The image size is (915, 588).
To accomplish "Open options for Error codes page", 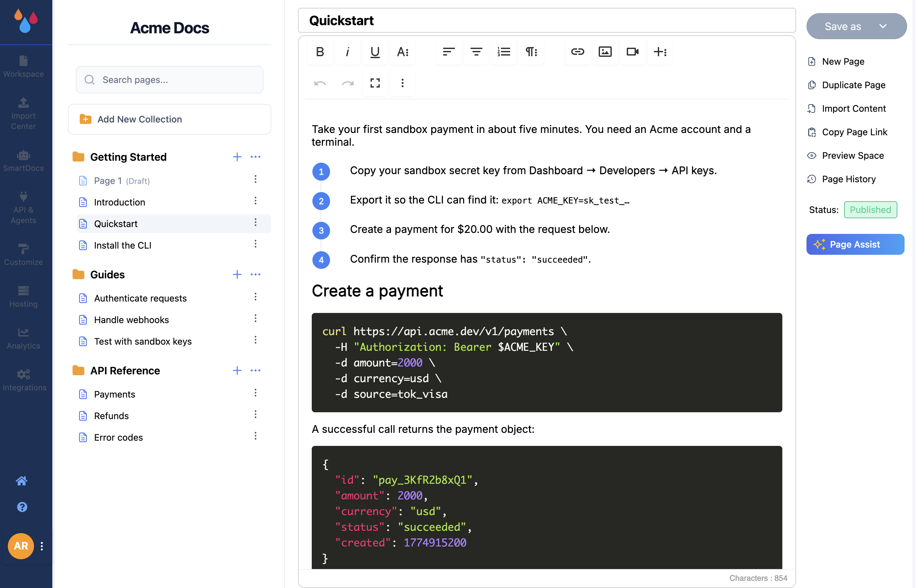I will point(256,436).
